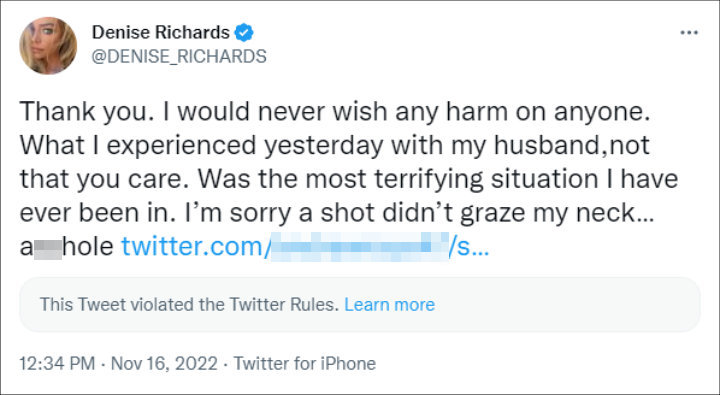Screen dimensions: 720x395
Task: Click the Learn more link
Action: (389, 305)
